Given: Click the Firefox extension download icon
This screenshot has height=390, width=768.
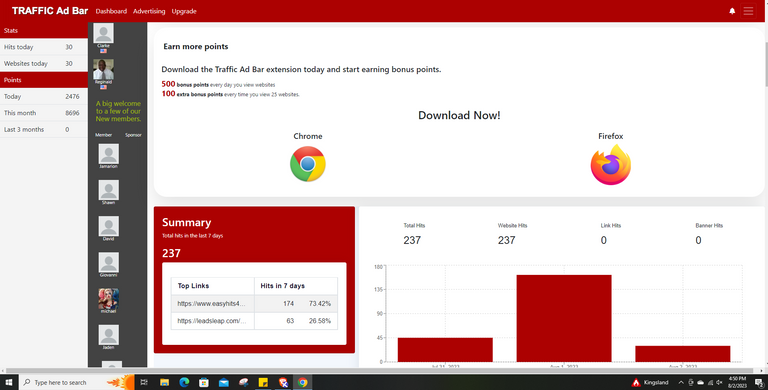Looking at the screenshot, I should click(610, 165).
